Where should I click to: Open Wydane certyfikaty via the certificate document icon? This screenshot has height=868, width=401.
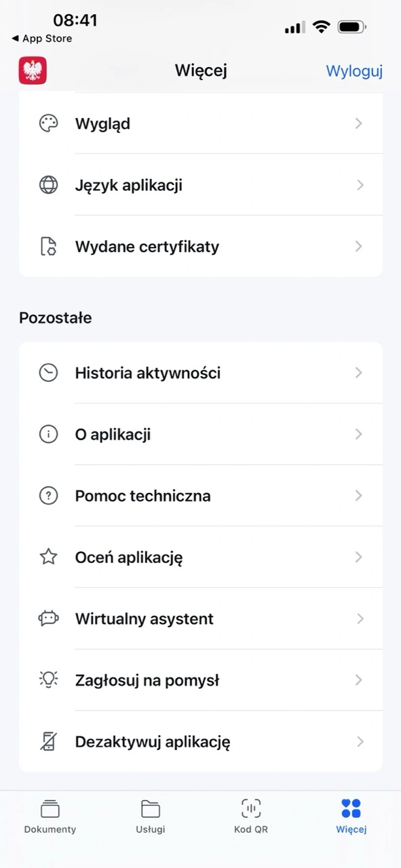(48, 246)
